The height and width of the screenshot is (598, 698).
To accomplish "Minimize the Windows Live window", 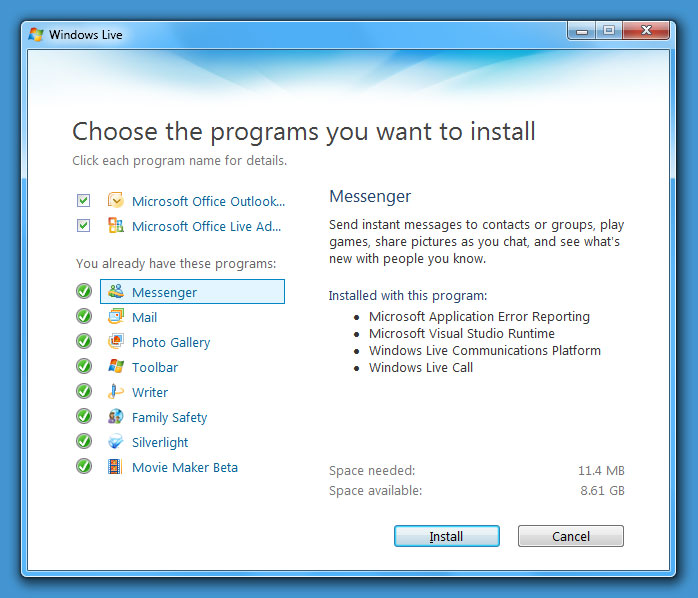I will (x=581, y=31).
